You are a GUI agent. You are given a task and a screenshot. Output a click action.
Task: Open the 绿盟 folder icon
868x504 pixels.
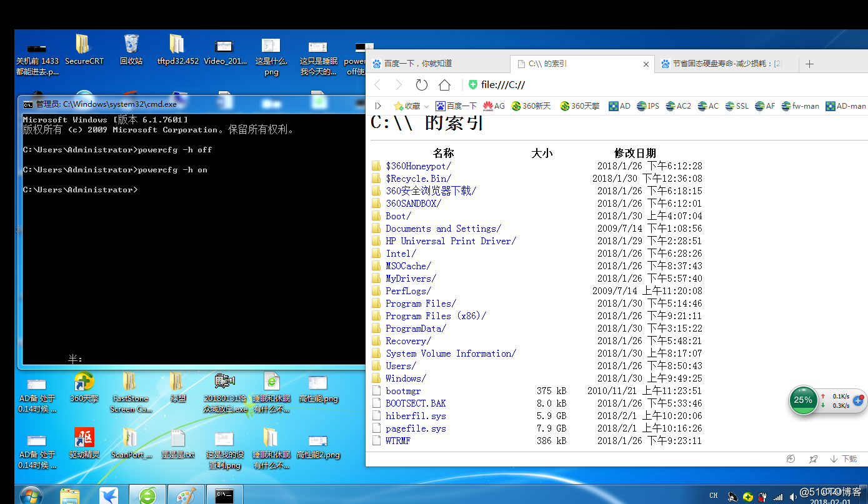(177, 388)
